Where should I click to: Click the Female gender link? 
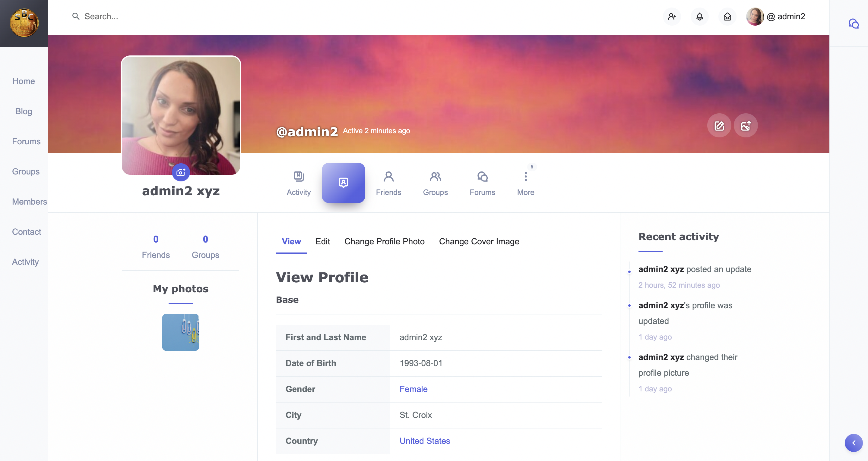[x=413, y=389]
